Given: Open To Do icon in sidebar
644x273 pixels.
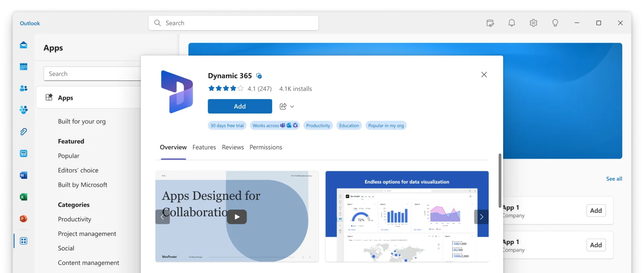Looking at the screenshot, I should (x=23, y=153).
